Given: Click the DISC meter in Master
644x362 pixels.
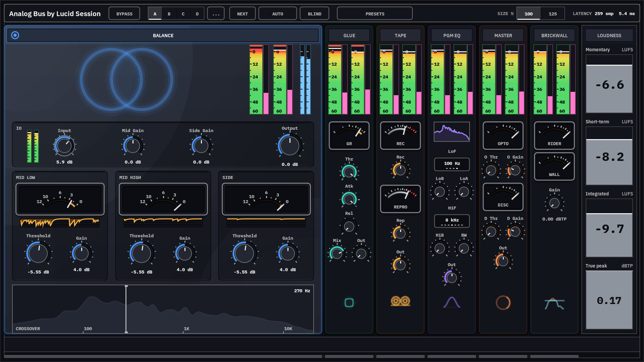Looking at the screenshot, I should (x=503, y=197).
